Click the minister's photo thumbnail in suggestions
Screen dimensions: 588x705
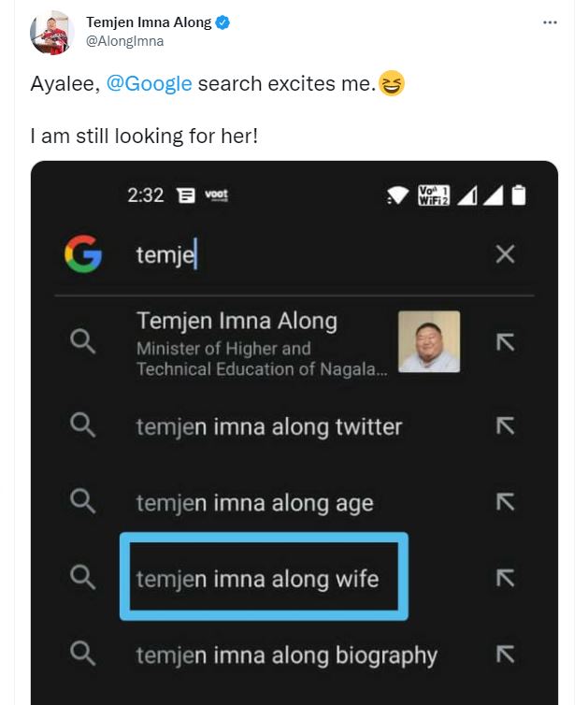tap(429, 342)
